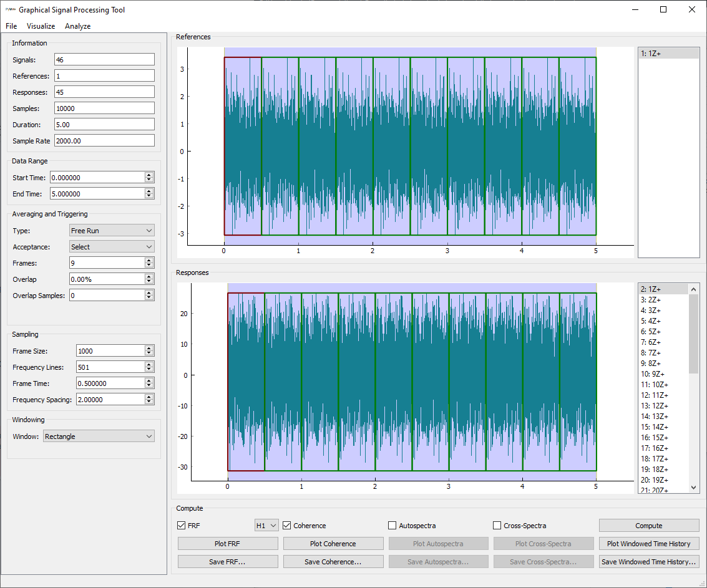
Task: Open the Analyze menu
Action: coord(77,26)
